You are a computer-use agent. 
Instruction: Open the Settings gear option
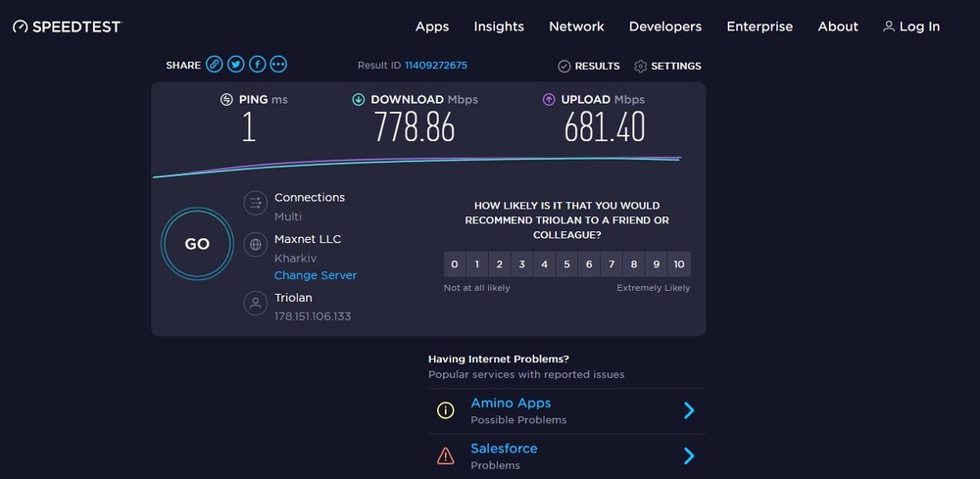pyautogui.click(x=667, y=66)
